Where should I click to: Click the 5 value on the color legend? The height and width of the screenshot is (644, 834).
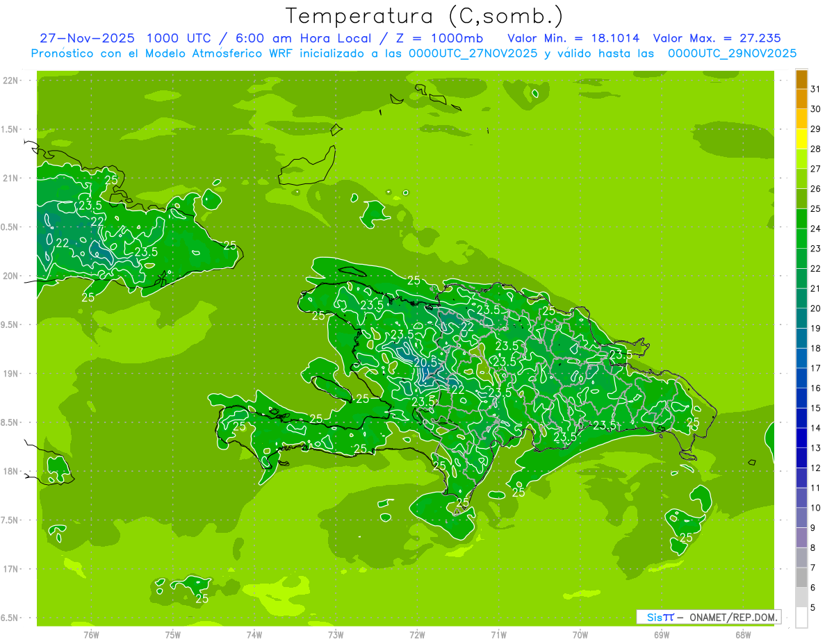point(813,608)
